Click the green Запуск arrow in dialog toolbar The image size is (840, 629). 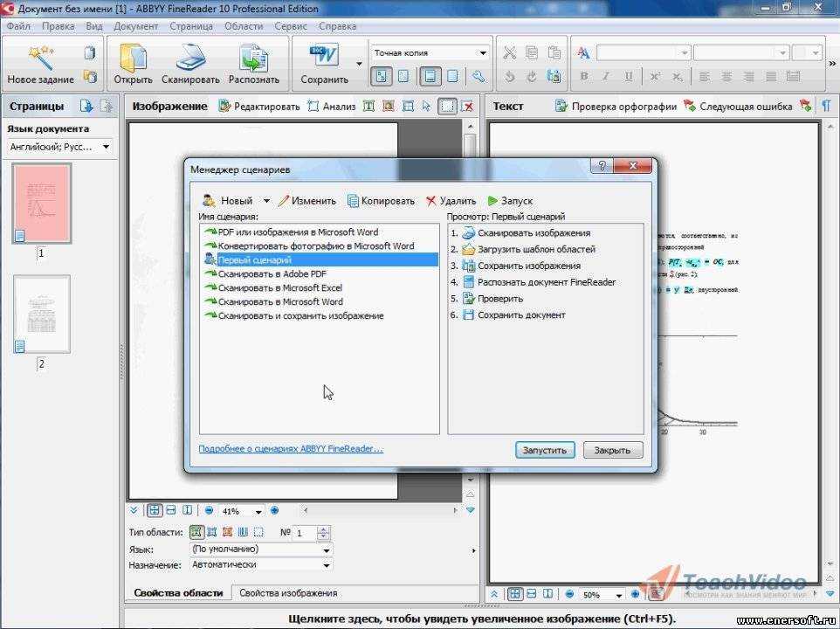510,201
